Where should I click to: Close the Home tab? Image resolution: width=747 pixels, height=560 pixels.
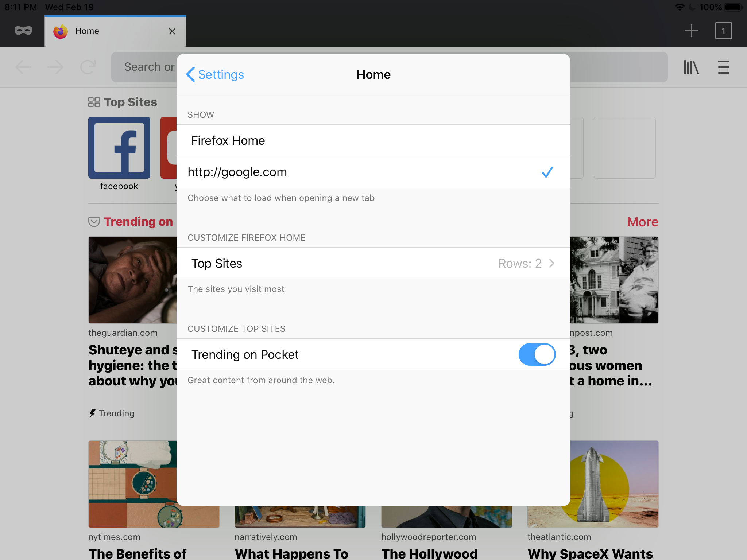[x=172, y=31]
